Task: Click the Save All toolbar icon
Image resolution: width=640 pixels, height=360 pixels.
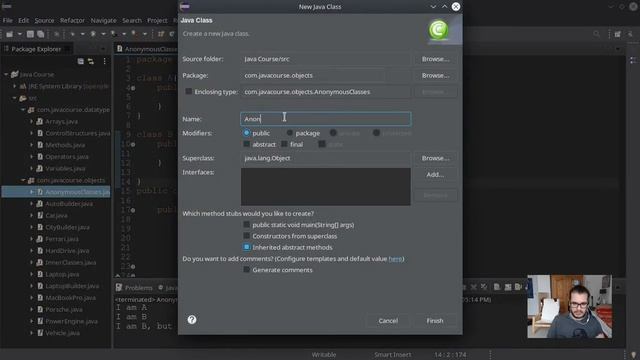Action: [40, 34]
